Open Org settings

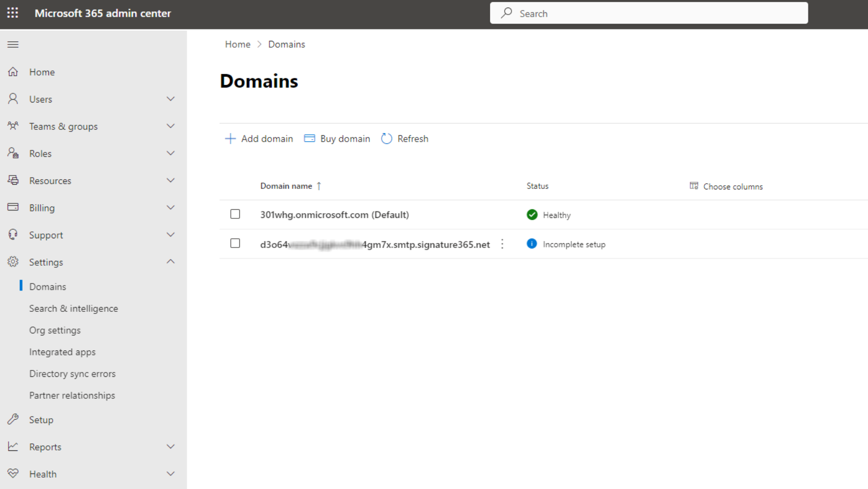55,330
